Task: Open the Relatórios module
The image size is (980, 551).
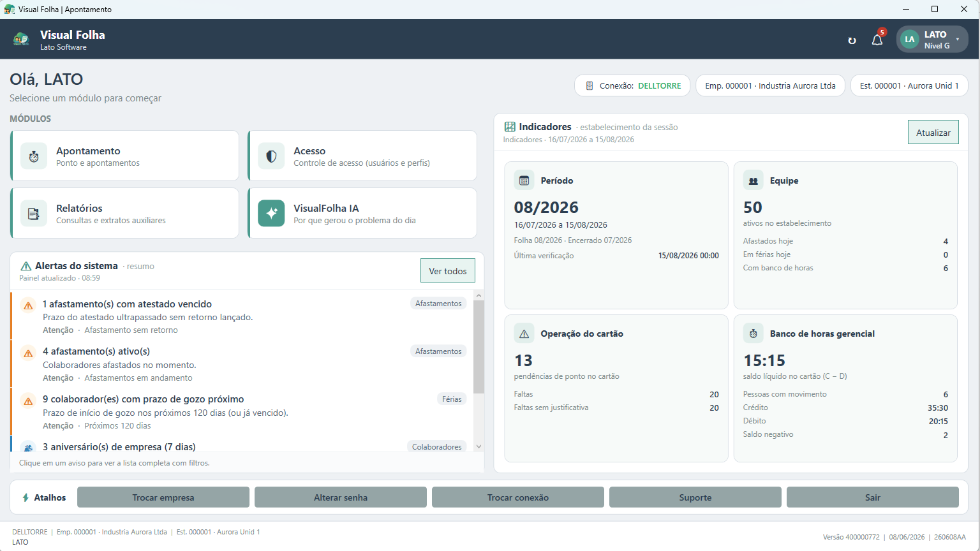Action: click(125, 213)
